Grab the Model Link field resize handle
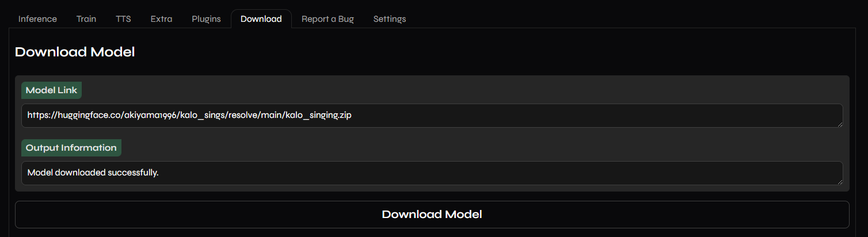 pyautogui.click(x=840, y=124)
